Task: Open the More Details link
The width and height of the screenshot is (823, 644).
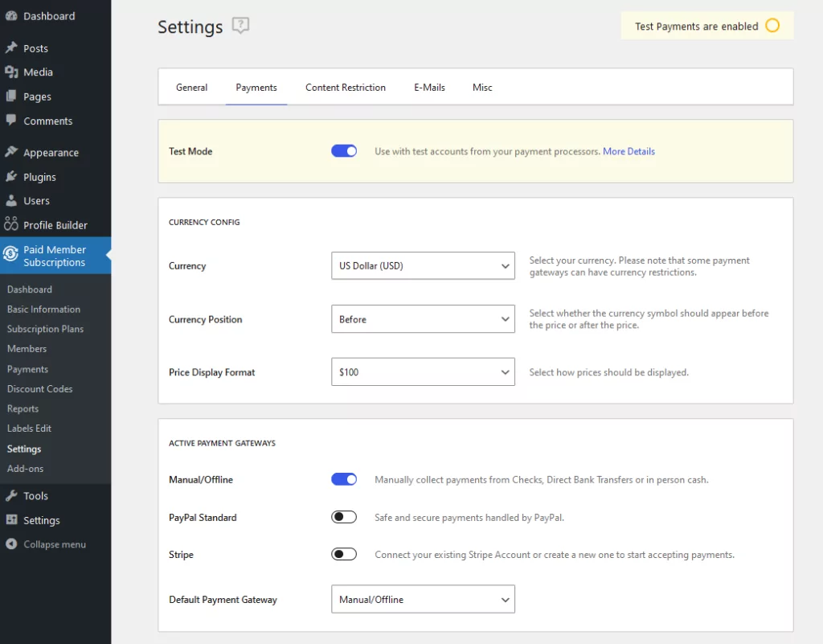Action: click(629, 151)
